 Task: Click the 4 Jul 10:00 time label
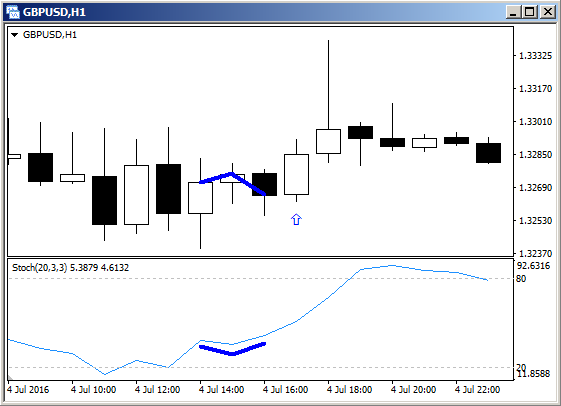click(x=93, y=390)
